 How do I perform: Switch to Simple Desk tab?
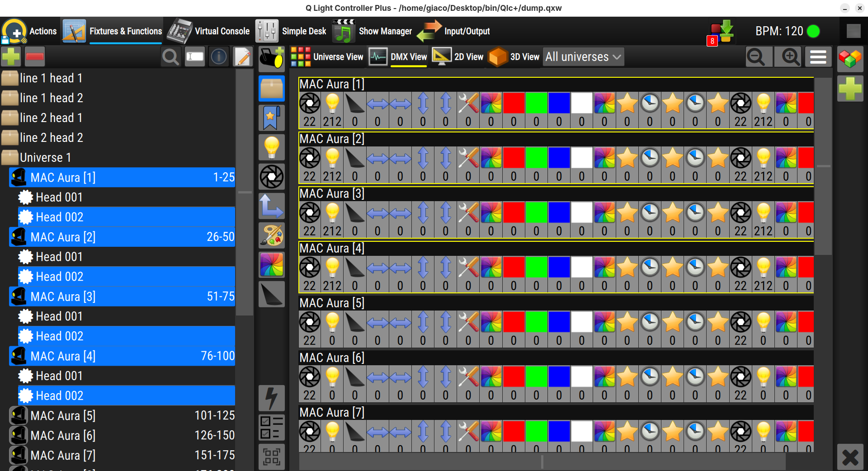click(291, 31)
